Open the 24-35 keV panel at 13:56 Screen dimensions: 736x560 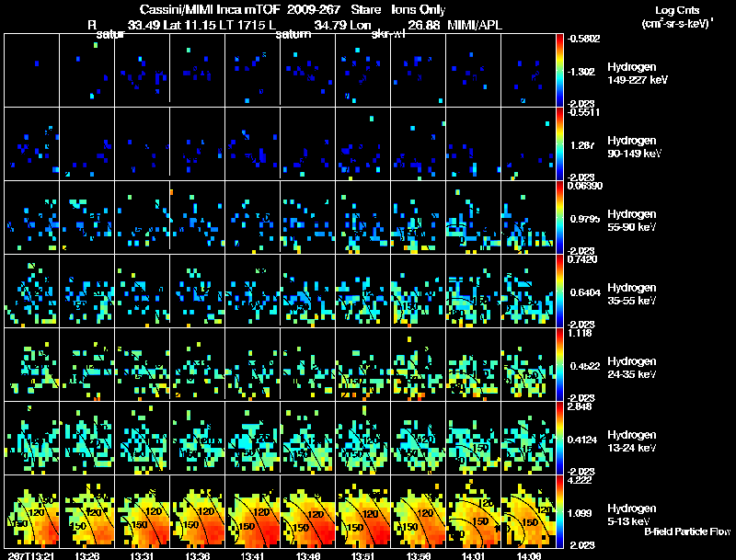click(419, 365)
